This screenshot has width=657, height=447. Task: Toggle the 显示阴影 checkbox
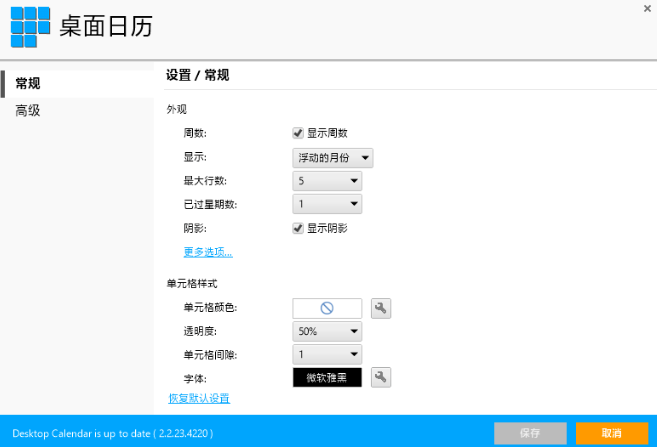coord(298,228)
